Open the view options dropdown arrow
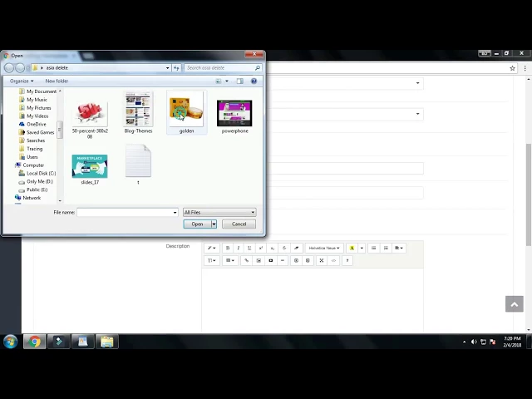 click(227, 81)
